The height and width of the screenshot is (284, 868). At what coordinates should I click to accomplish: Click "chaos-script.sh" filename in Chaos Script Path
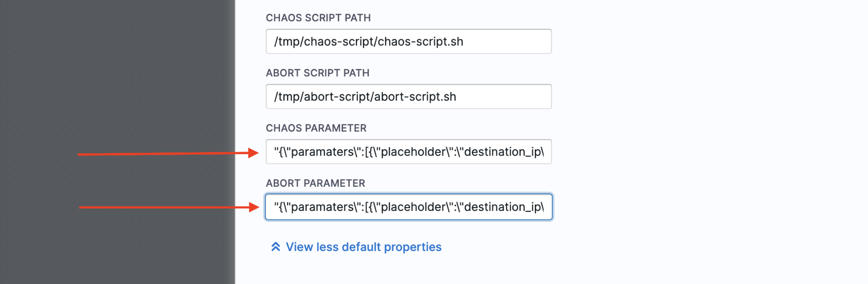[420, 42]
